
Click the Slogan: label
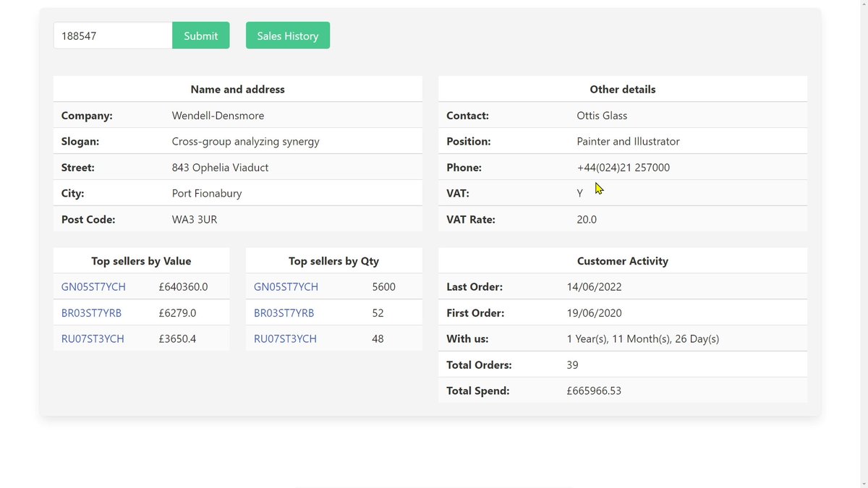(x=80, y=142)
